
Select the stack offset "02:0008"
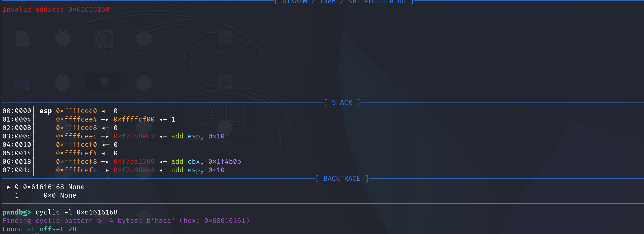(x=17, y=128)
